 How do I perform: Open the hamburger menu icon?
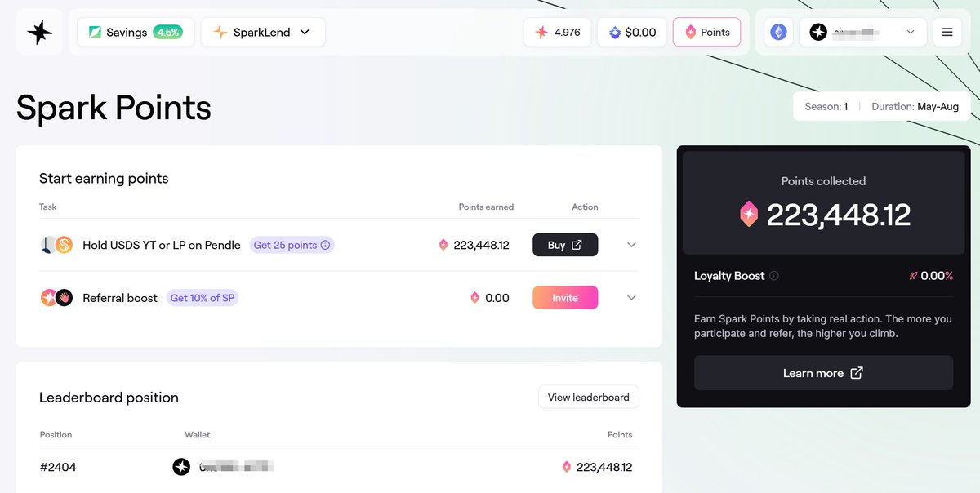tap(947, 32)
